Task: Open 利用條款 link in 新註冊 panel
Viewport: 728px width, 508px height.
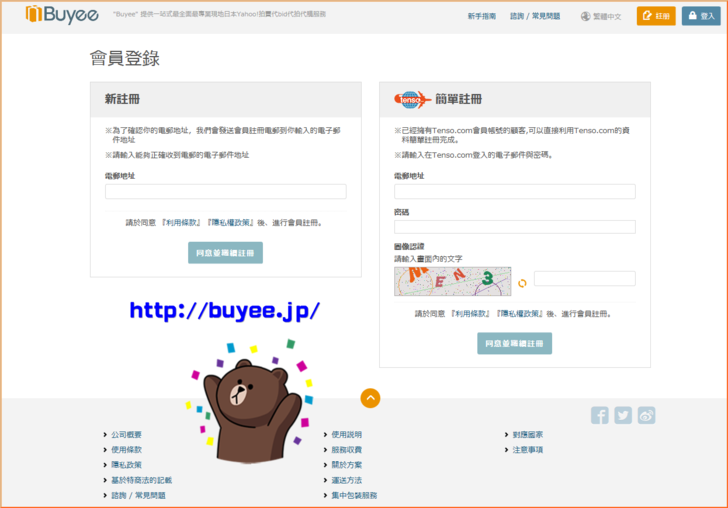Action: pos(182,223)
